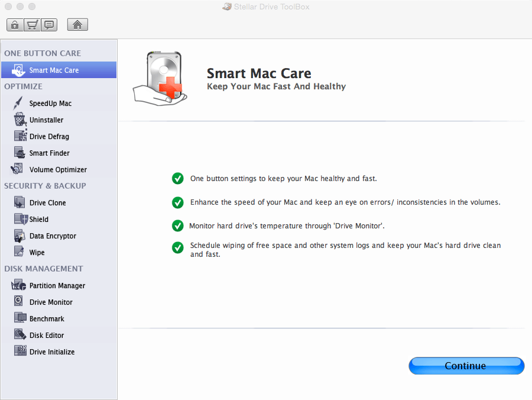Choose Drive Initialize entry
This screenshot has height=400, width=532.
click(x=52, y=352)
